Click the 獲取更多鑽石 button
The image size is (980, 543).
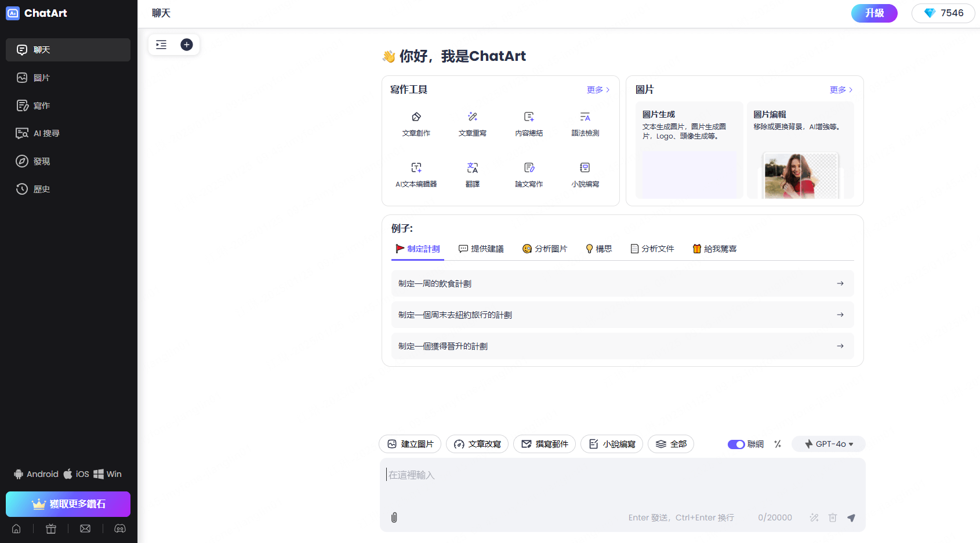(x=68, y=504)
